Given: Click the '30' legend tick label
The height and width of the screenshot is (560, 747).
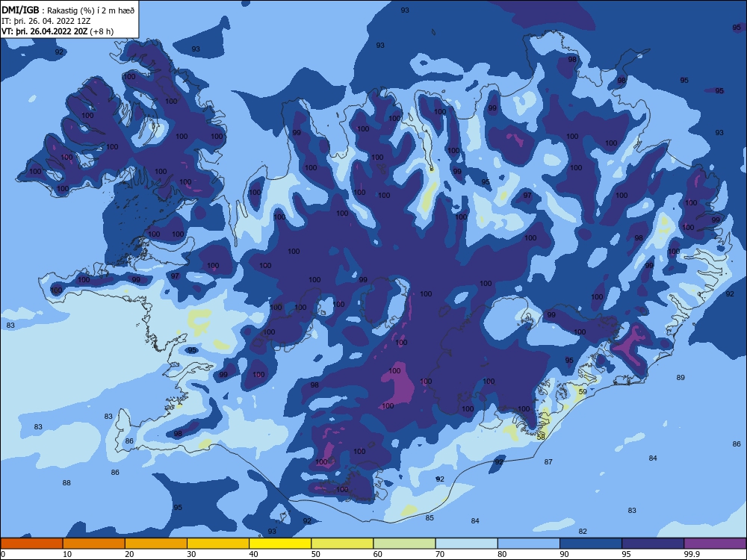Looking at the screenshot, I should [191, 554].
